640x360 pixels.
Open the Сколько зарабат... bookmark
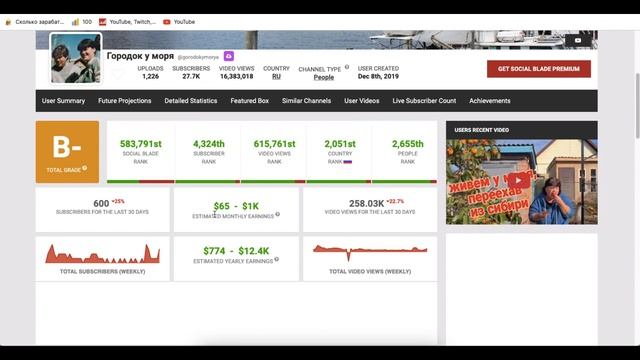click(35, 22)
